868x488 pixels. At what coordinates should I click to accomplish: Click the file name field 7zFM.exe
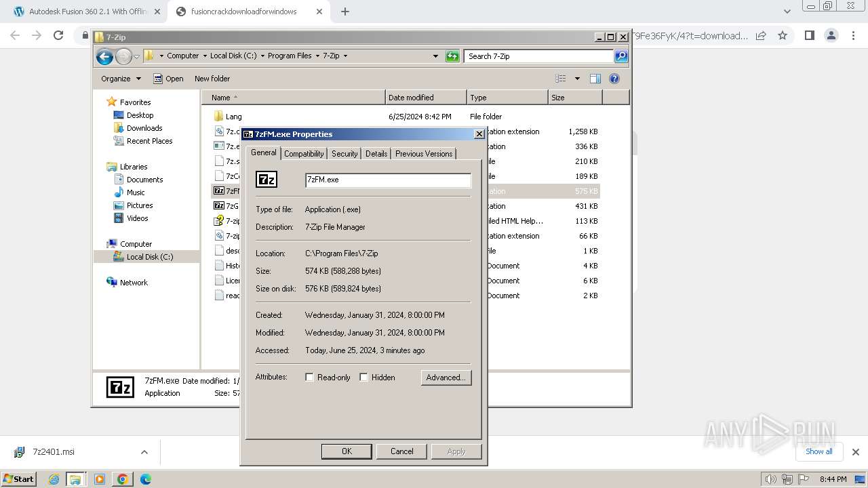point(388,180)
